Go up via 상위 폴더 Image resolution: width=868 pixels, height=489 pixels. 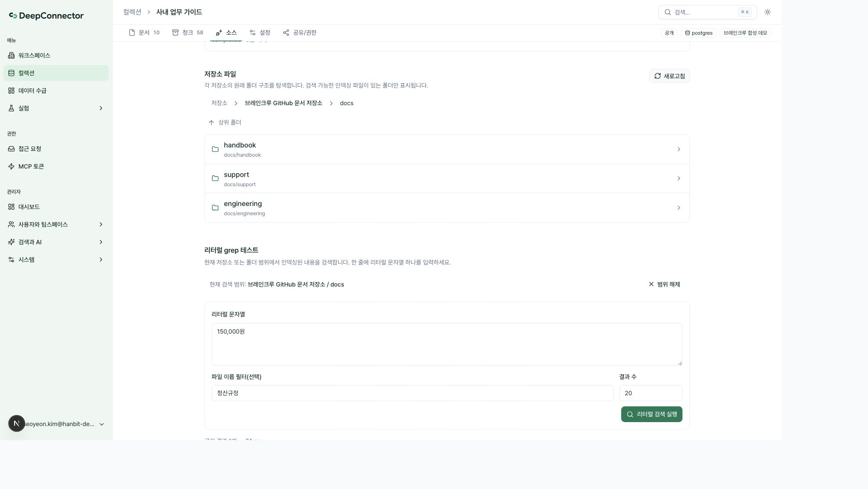225,122
